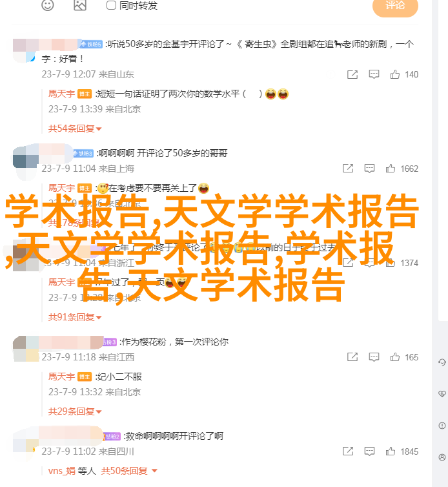Screen dimensions: 448x487
Task: Open 馬天宇 profile in first reply
Action: [61, 94]
